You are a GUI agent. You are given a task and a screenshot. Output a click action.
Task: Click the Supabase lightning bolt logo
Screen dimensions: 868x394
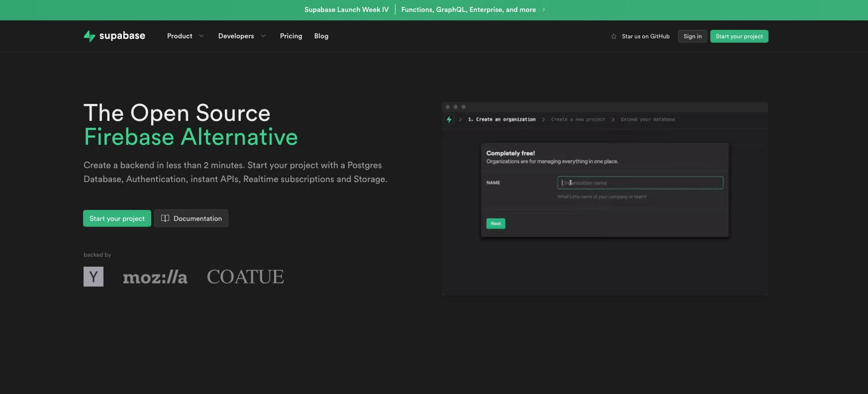coord(89,36)
